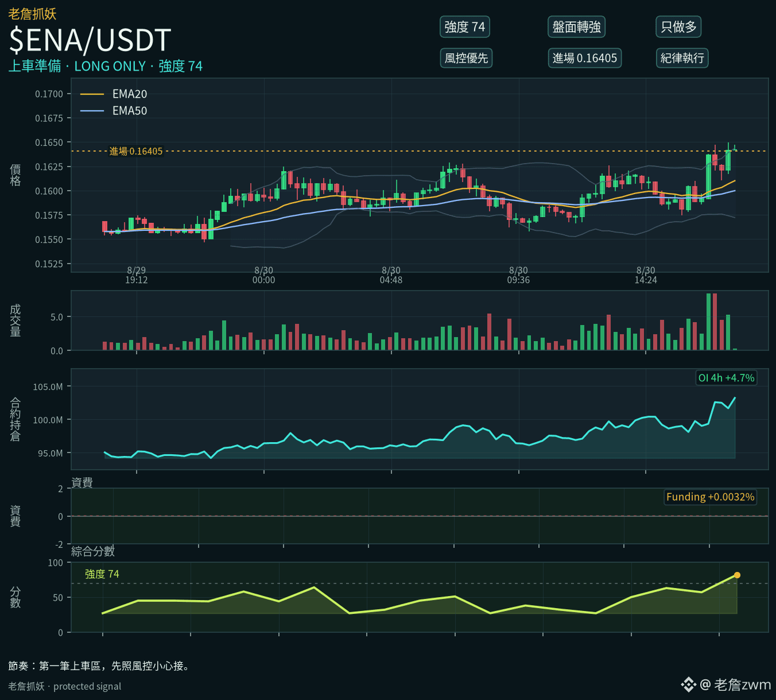Click the OI 4h +4.7% label

pos(726,378)
